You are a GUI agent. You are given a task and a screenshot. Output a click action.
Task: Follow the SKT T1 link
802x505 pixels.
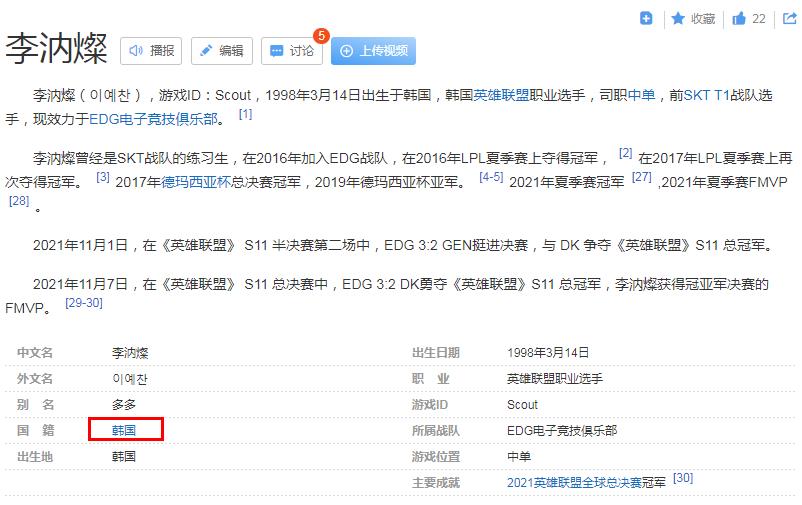[707, 96]
